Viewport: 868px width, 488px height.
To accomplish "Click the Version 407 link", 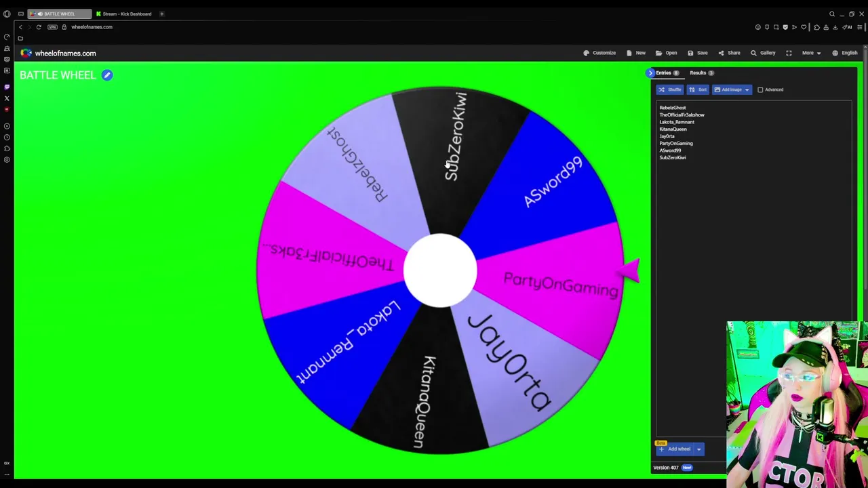I will click(665, 468).
